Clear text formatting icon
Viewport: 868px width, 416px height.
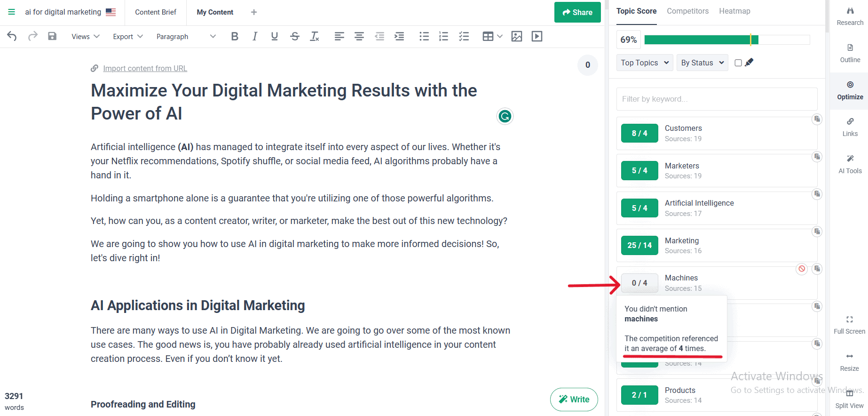[x=315, y=36]
